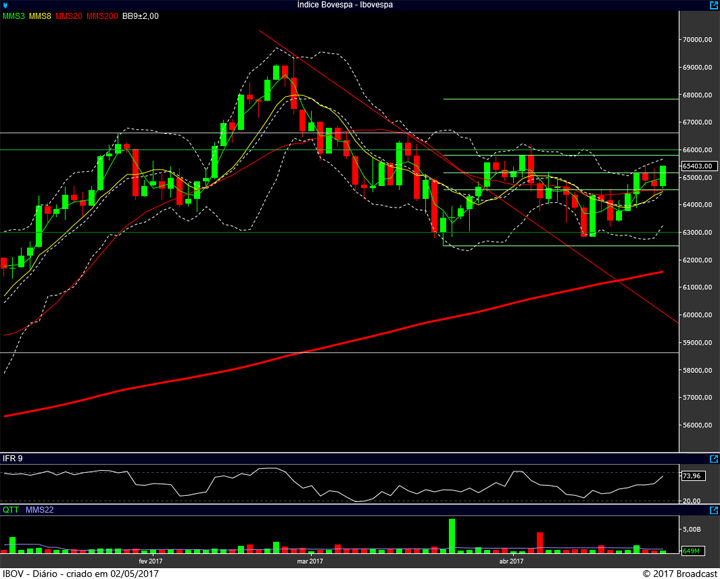The width and height of the screenshot is (720, 579).
Task: Click the QTT volume label
Action: tap(10, 510)
